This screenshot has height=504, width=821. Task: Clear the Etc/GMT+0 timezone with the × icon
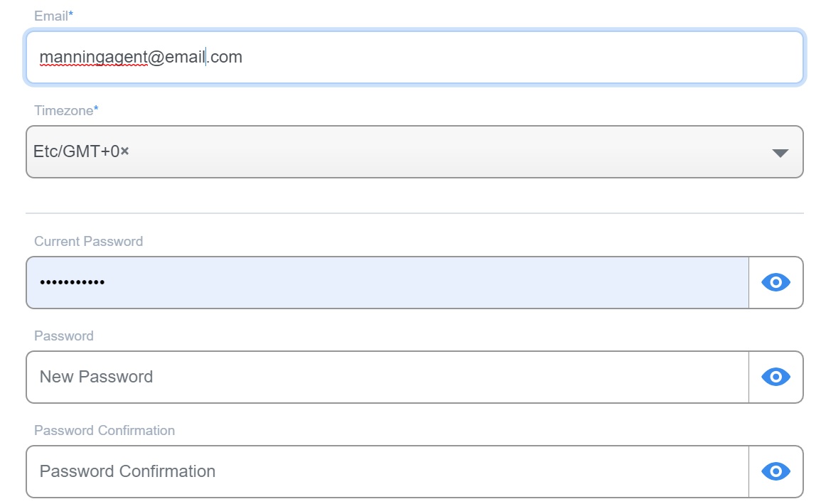coord(125,151)
